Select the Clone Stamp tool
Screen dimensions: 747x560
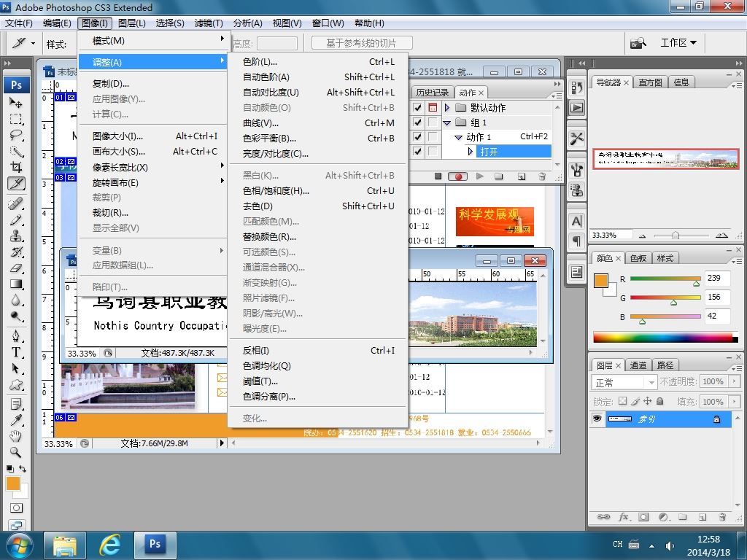(x=16, y=236)
